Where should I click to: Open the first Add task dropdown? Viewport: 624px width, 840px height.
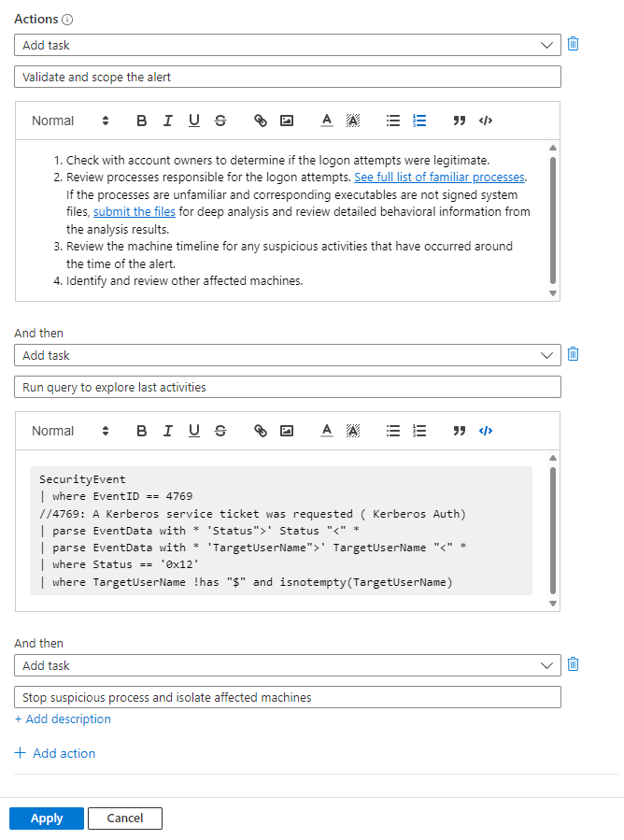[x=286, y=44]
